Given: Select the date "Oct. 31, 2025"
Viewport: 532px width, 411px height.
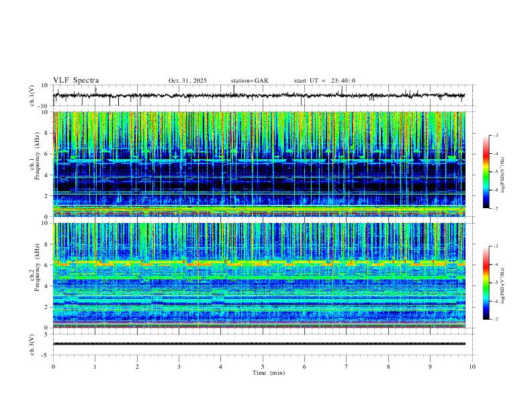Looking at the screenshot, I should pyautogui.click(x=187, y=81).
